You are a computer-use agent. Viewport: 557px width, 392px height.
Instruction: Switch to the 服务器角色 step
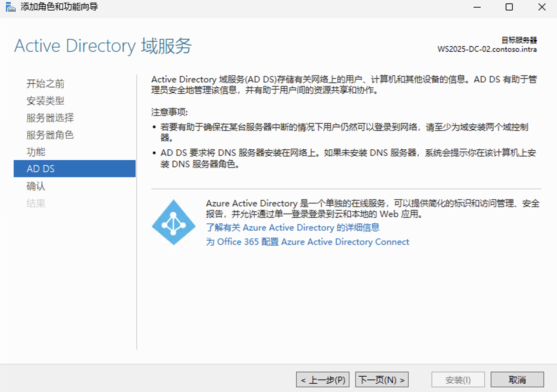(x=50, y=135)
